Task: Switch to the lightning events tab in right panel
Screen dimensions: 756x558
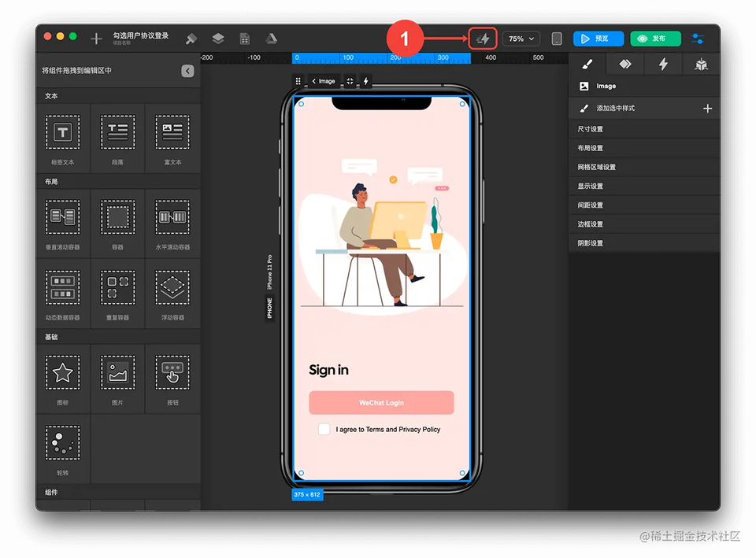Action: coord(663,65)
